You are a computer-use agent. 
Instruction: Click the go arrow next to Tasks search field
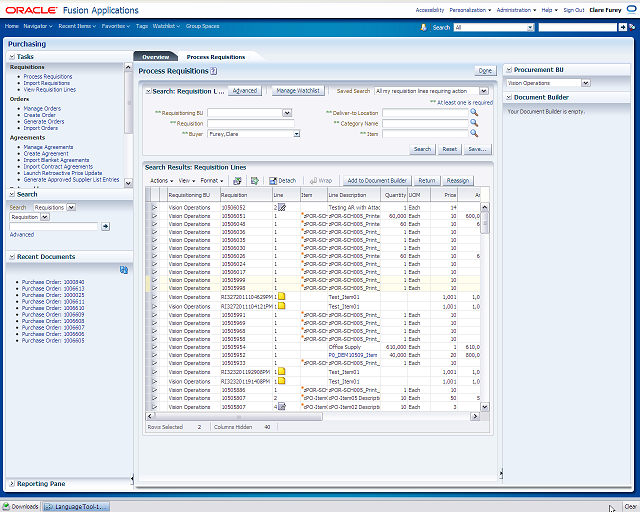pos(105,226)
